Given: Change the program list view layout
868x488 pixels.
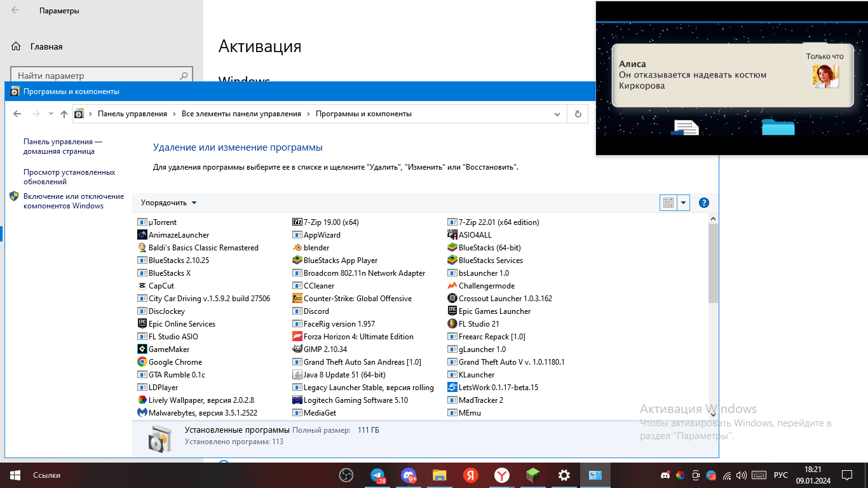Looking at the screenshot, I should pos(668,203).
